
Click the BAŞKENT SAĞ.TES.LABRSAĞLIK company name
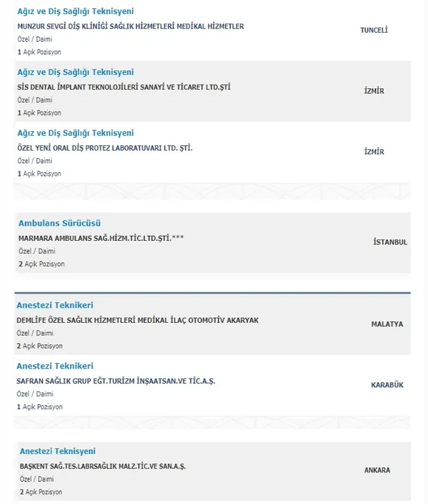[x=103, y=466]
